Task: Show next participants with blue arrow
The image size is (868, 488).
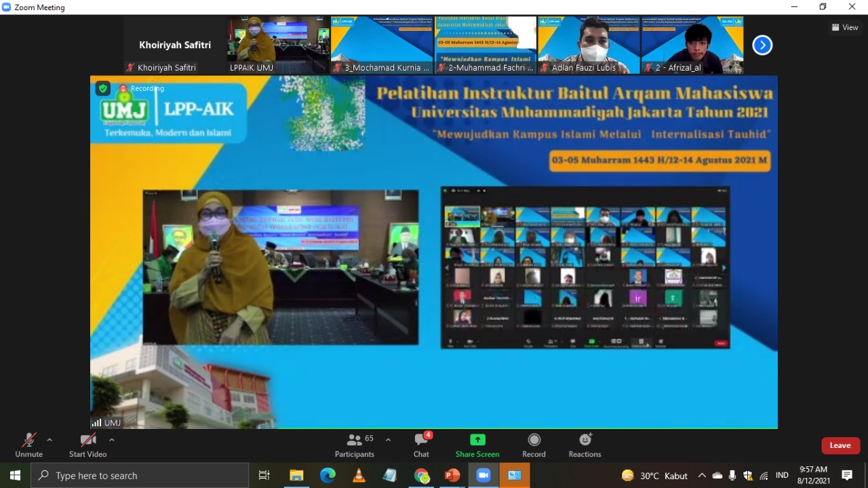Action: [x=762, y=45]
